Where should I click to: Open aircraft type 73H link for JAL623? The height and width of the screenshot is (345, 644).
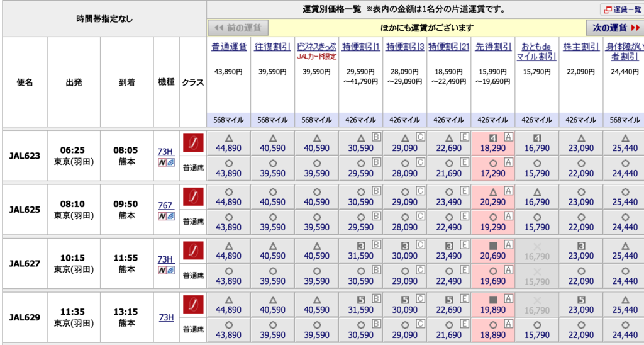point(166,152)
